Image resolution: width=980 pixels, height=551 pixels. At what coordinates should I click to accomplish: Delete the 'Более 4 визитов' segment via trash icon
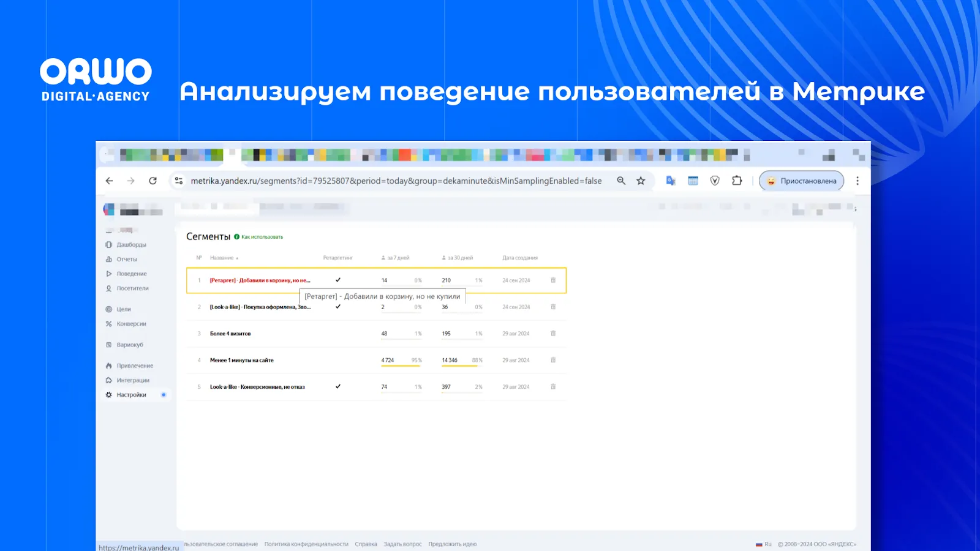point(553,334)
